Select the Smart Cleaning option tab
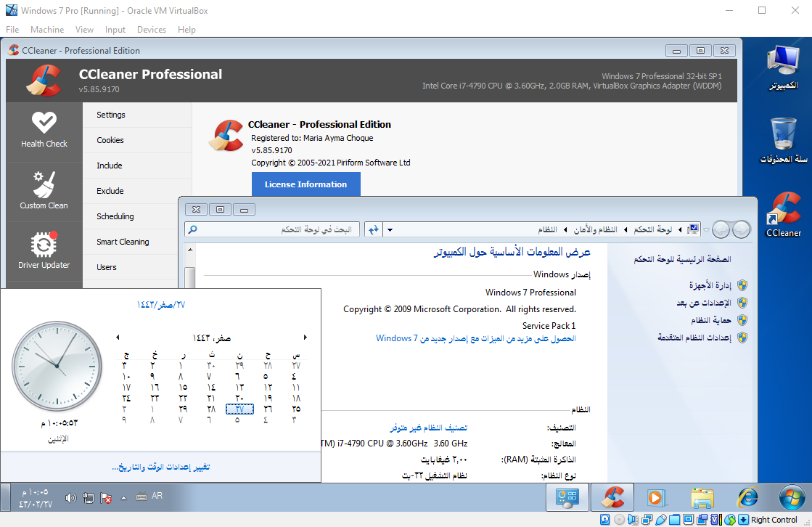This screenshot has width=812, height=527. click(x=131, y=242)
